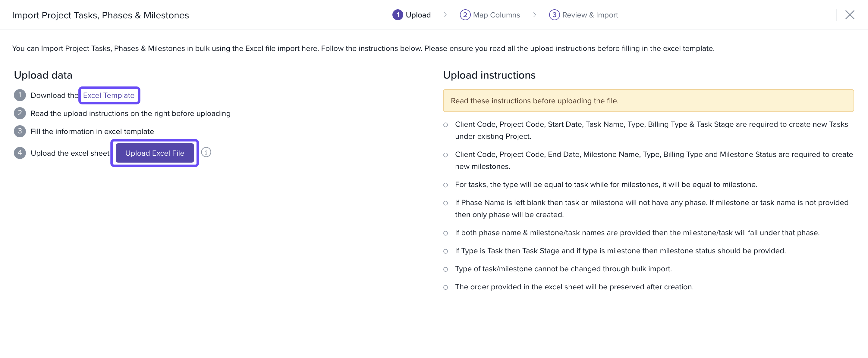Click the step 3 Review & Import circle
The height and width of the screenshot is (358, 868).
click(x=554, y=15)
